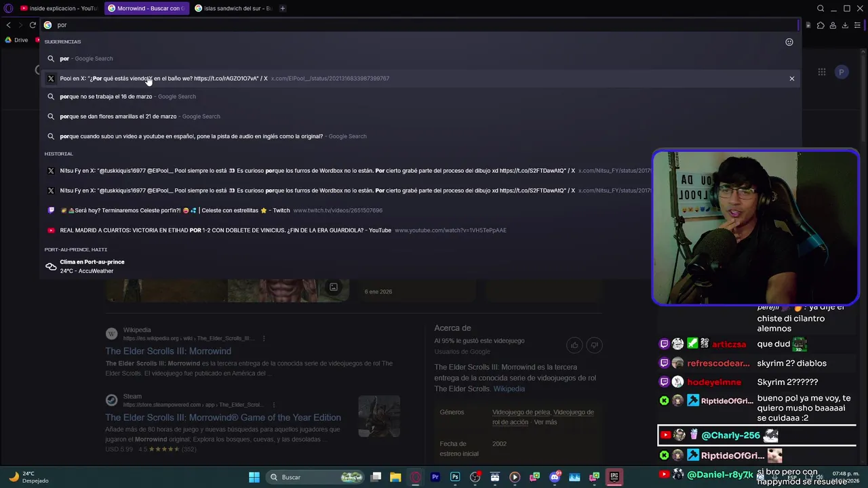
Task: Open File Explorer from the taskbar
Action: tap(395, 477)
